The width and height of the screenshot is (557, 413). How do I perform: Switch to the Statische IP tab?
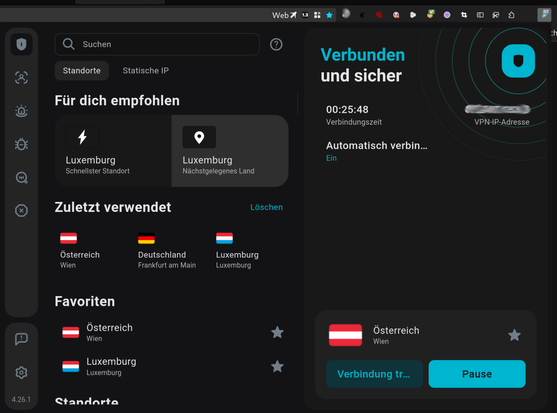click(146, 71)
